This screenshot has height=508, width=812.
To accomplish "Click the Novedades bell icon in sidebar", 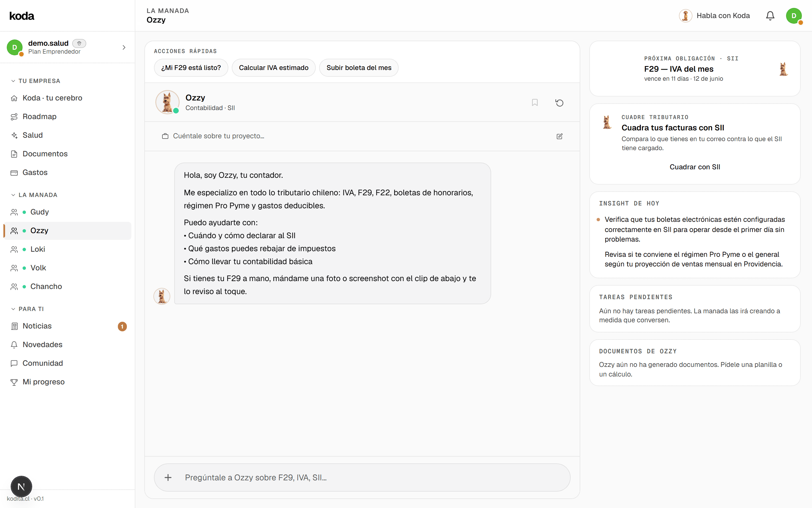I will [14, 345].
